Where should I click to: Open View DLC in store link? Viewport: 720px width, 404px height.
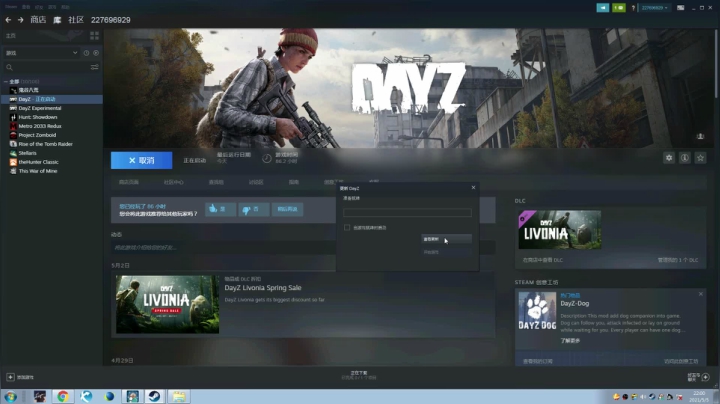(543, 260)
